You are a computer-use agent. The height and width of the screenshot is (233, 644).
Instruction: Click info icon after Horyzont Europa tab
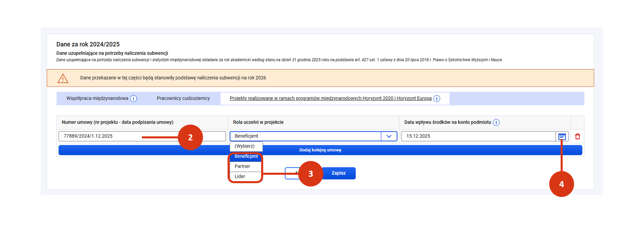pyautogui.click(x=437, y=99)
